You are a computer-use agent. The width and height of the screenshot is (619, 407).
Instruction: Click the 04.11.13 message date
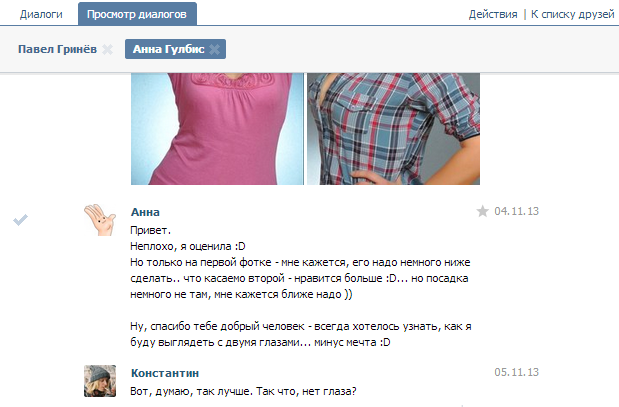coord(516,211)
